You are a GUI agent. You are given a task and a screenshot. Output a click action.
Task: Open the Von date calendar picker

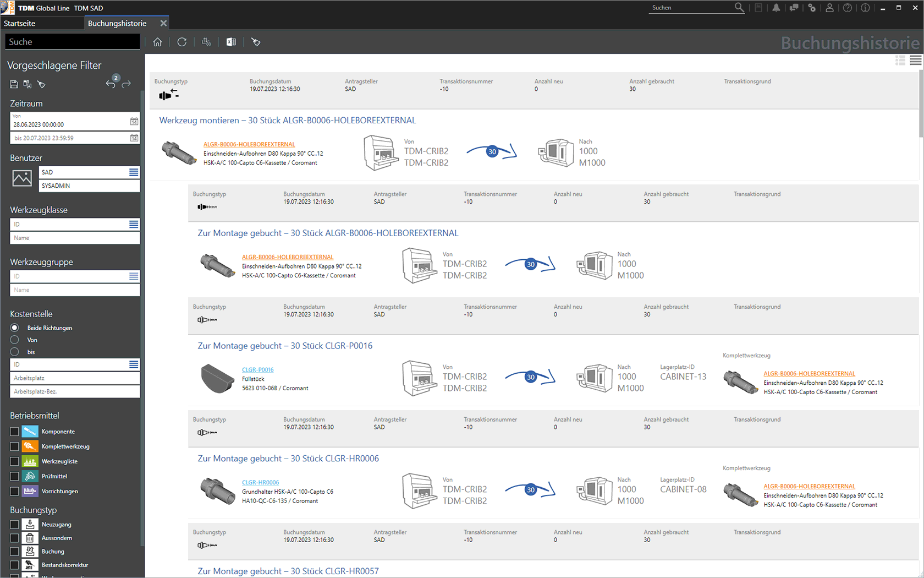pos(134,121)
